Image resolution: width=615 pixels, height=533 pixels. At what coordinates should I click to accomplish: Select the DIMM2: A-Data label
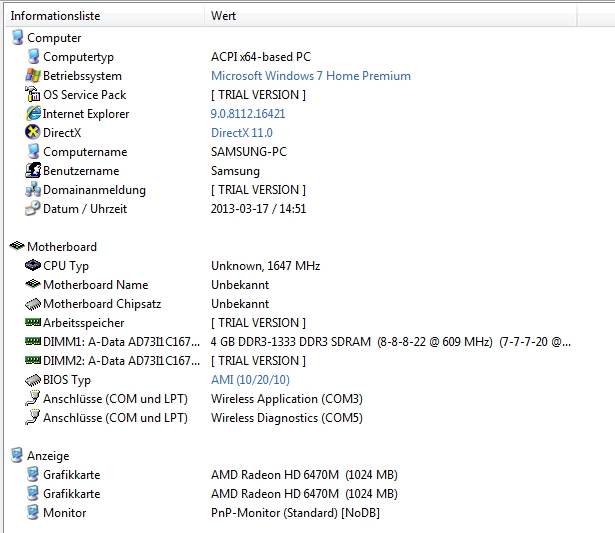122,361
